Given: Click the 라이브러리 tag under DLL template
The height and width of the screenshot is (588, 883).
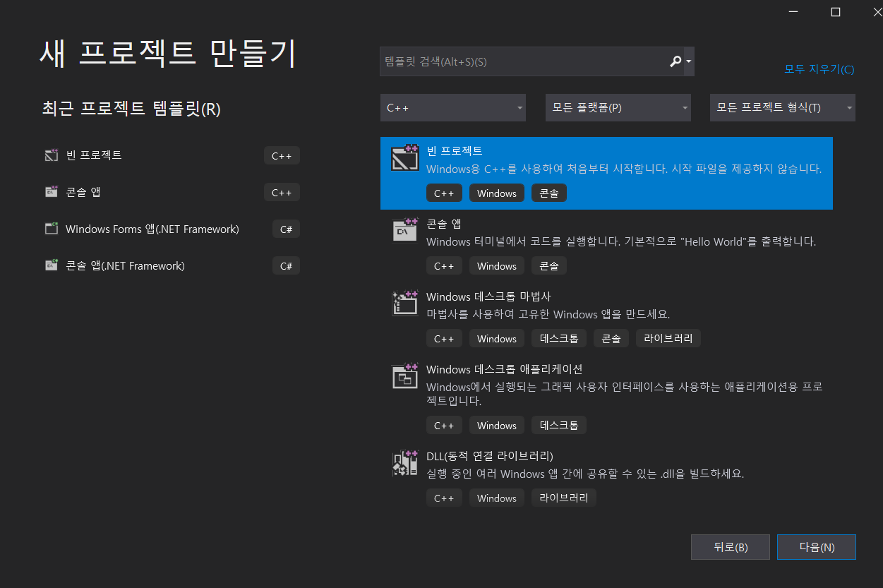Looking at the screenshot, I should (564, 498).
